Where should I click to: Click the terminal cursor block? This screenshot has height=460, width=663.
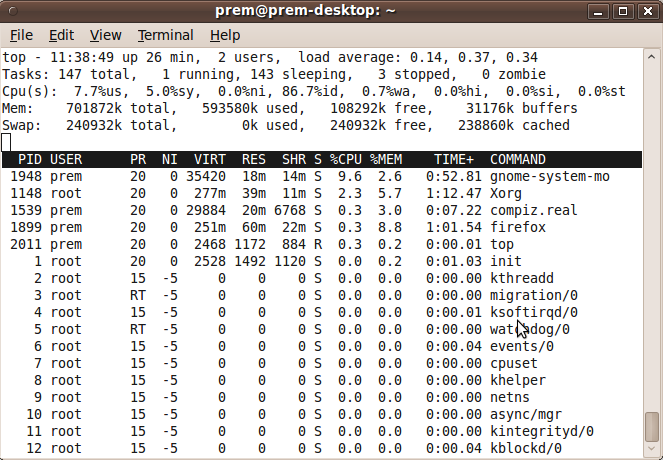coord(6,142)
